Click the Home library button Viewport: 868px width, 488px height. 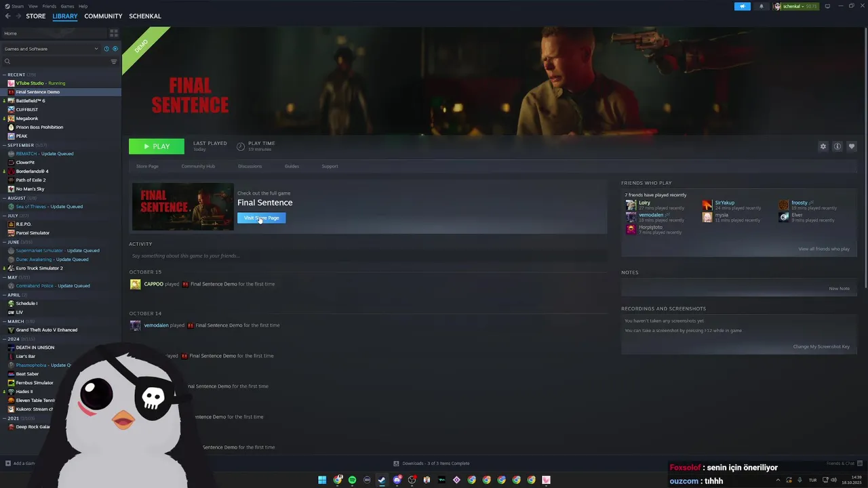pos(53,33)
